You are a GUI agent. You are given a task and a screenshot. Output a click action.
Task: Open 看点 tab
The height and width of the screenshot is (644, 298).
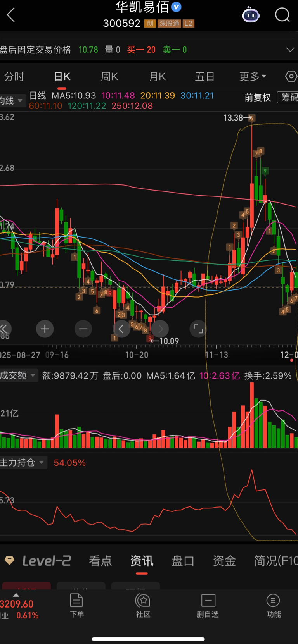coord(100,561)
